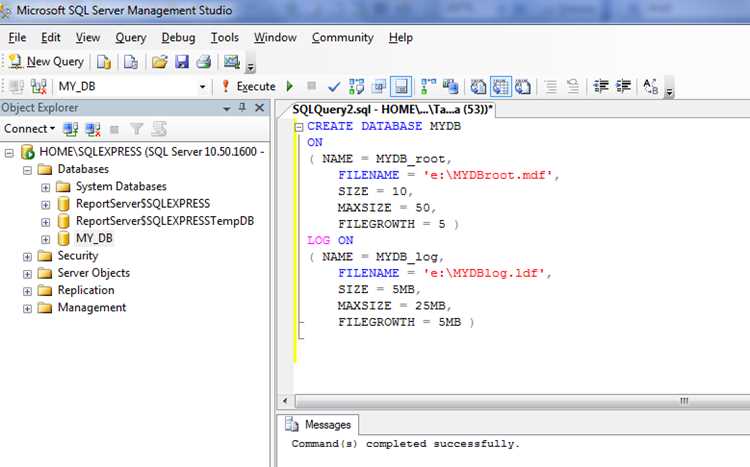
Task: Click the Print icon in the toolbar
Action: tap(203, 62)
